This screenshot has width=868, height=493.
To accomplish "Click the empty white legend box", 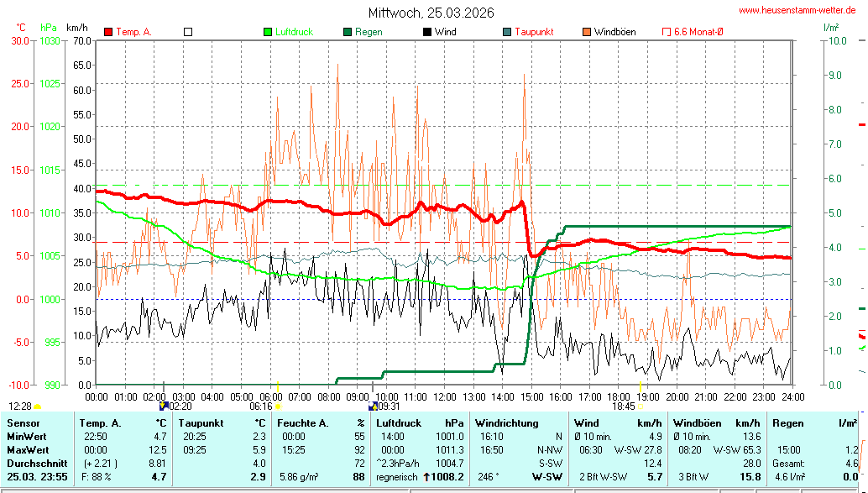I will pos(188,32).
